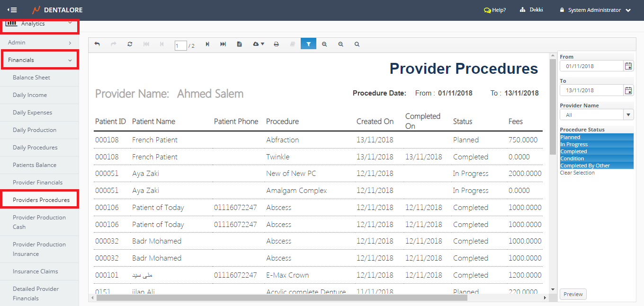
Task: Open the export cloud dropdown
Action: pos(259,44)
